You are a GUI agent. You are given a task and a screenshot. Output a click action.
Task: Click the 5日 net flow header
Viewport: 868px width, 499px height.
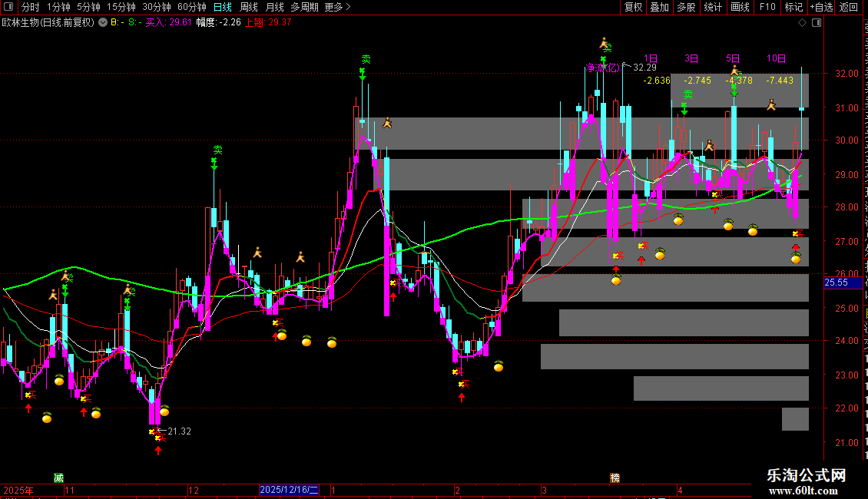pyautogui.click(x=733, y=58)
